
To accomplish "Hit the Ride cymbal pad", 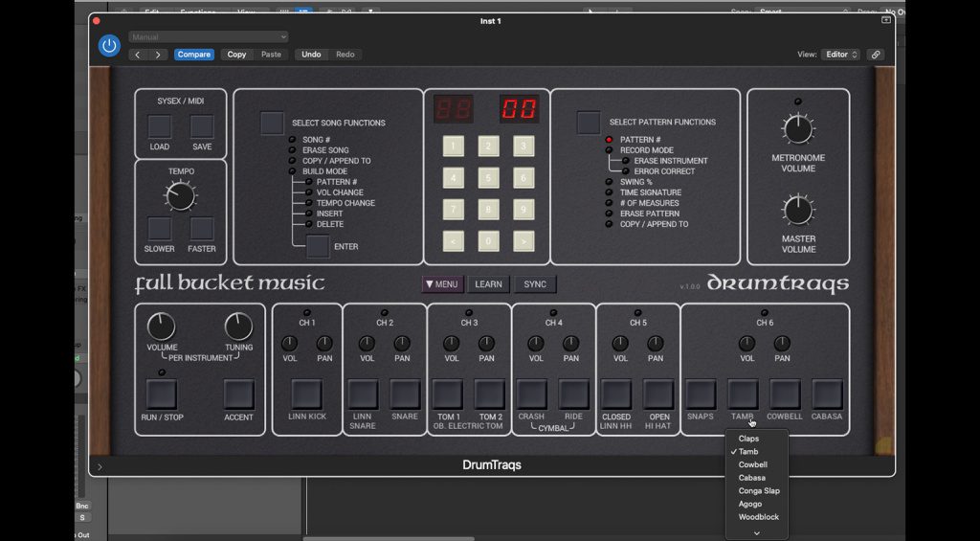I will pos(574,394).
